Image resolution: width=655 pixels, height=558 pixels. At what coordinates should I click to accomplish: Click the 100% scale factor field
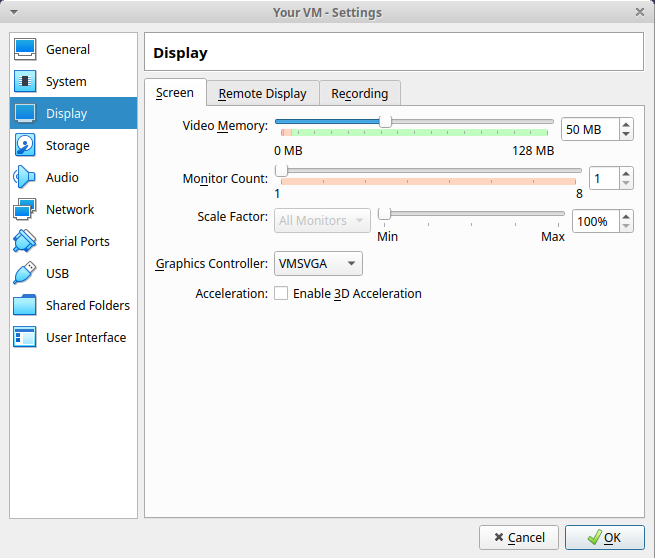pyautogui.click(x=596, y=221)
